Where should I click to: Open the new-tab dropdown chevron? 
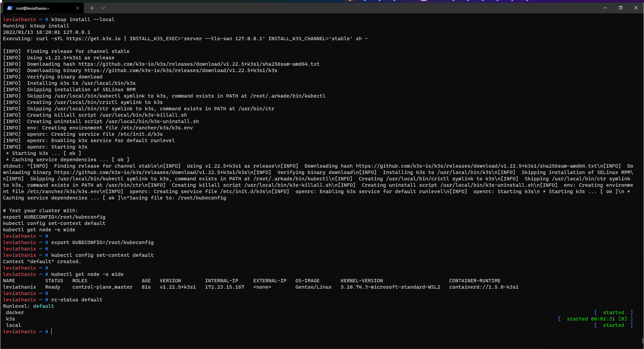click(x=103, y=8)
